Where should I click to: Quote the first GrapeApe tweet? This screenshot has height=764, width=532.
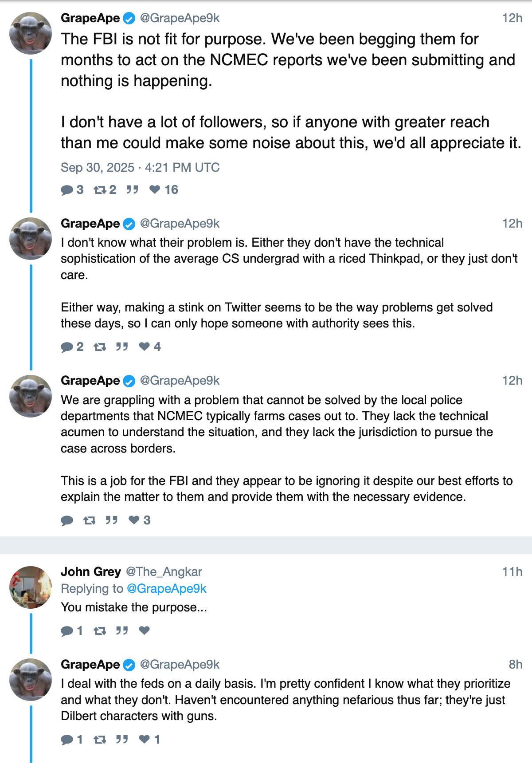132,190
